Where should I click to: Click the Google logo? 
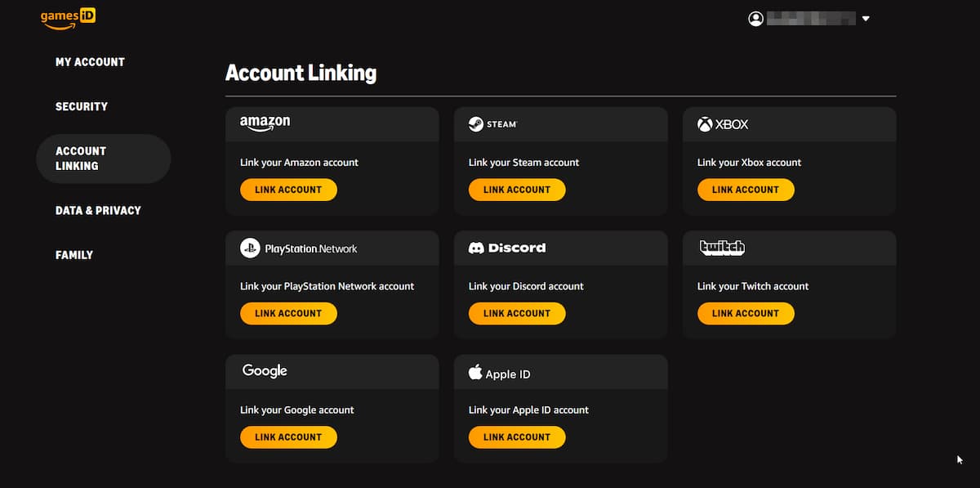pos(265,371)
